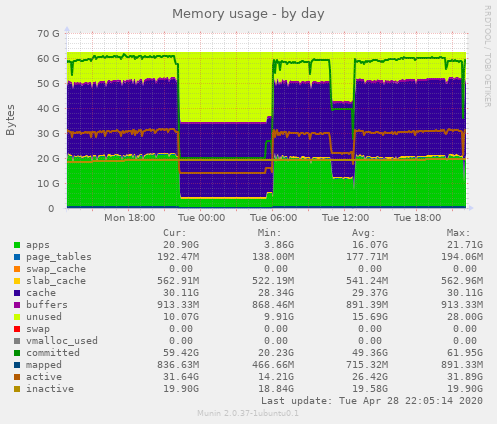Click the unused max value 28.00G
This screenshot has width=497, height=424.
click(465, 317)
